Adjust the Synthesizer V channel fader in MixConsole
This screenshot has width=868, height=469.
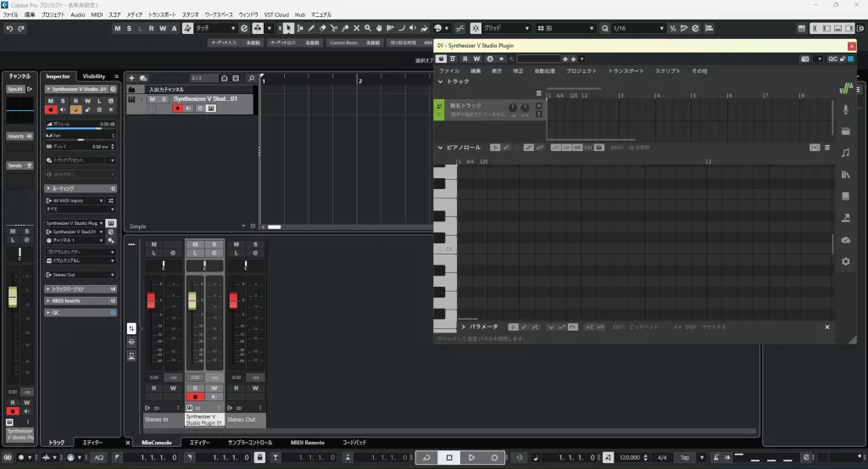click(192, 301)
